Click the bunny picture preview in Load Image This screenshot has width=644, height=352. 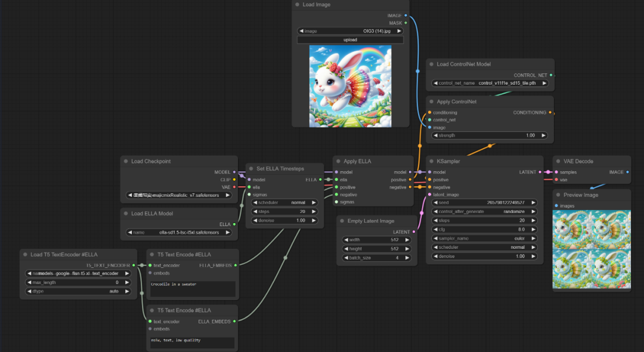point(350,86)
